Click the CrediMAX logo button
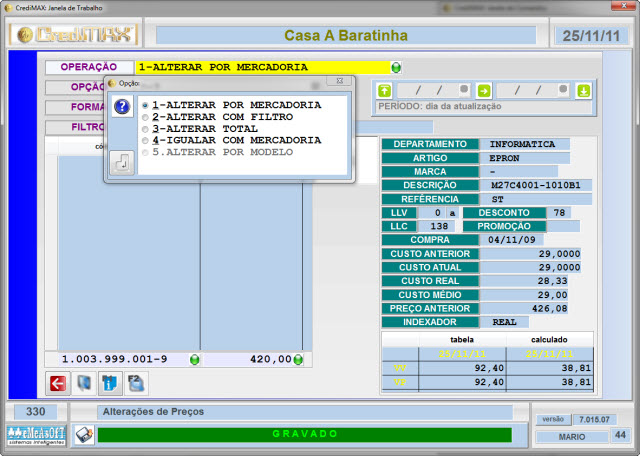This screenshot has width=640, height=456. point(76,35)
